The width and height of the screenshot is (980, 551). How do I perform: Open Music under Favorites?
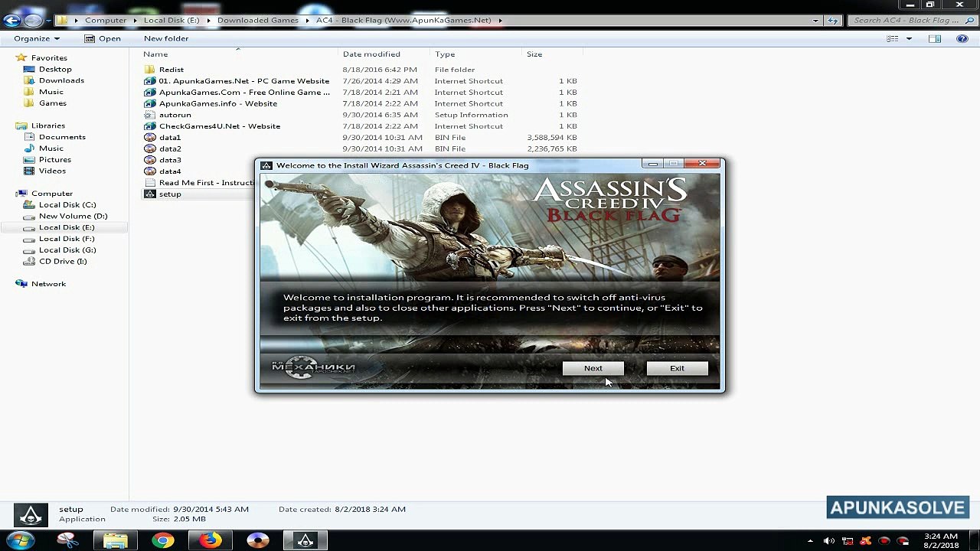tap(51, 92)
